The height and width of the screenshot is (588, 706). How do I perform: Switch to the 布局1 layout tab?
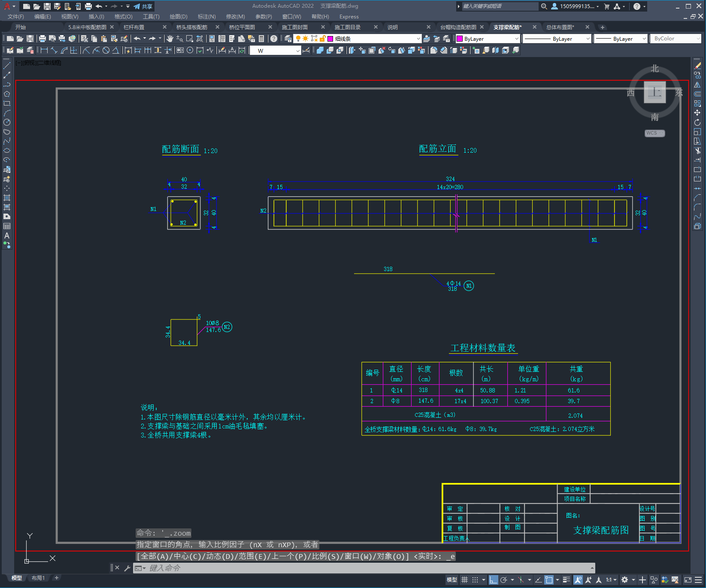(x=38, y=578)
